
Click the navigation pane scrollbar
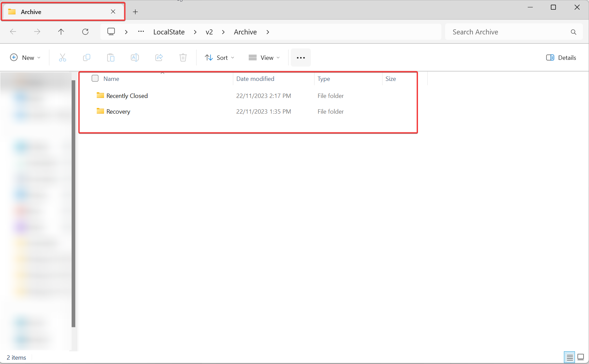click(73, 204)
